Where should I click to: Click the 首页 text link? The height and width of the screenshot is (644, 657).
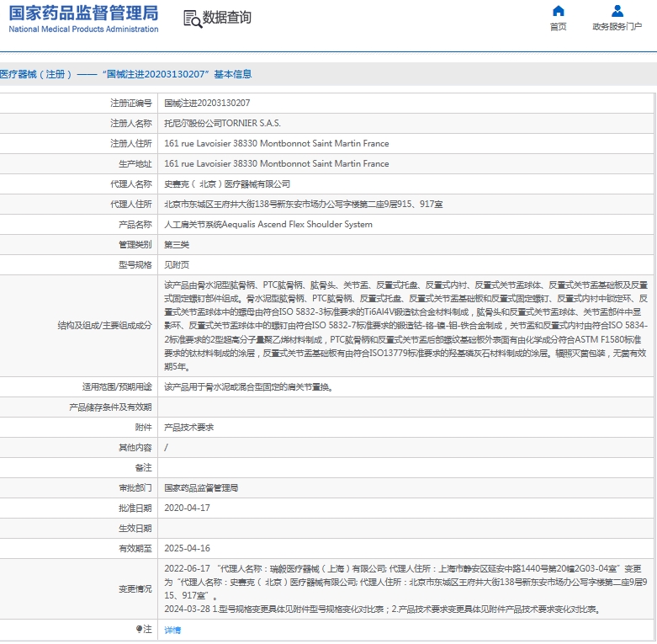[x=558, y=27]
